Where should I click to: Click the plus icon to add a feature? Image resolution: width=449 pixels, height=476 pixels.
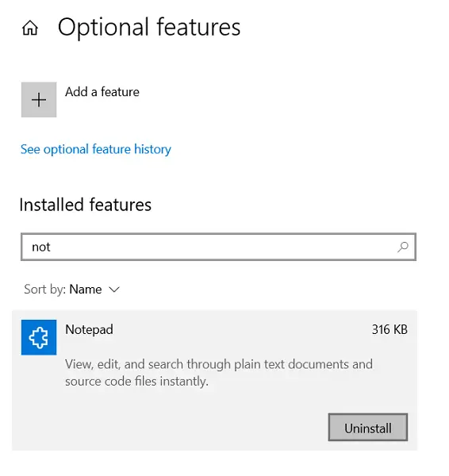pyautogui.click(x=39, y=100)
